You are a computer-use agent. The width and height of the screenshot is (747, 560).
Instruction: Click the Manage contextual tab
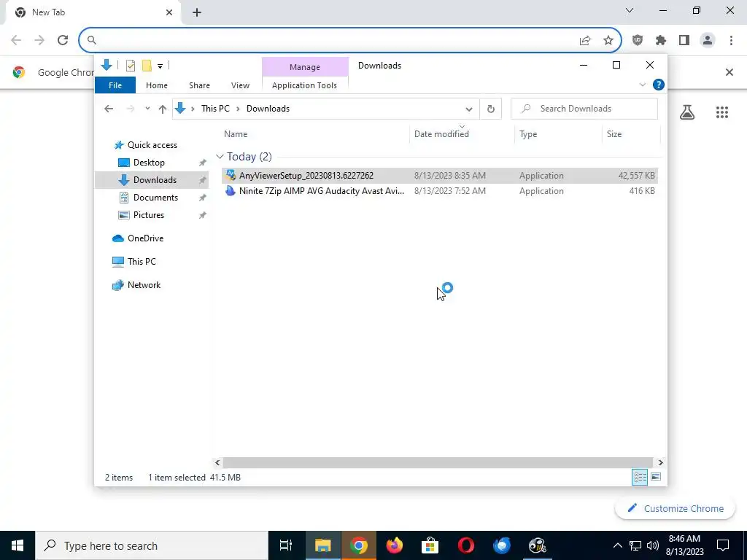point(305,67)
